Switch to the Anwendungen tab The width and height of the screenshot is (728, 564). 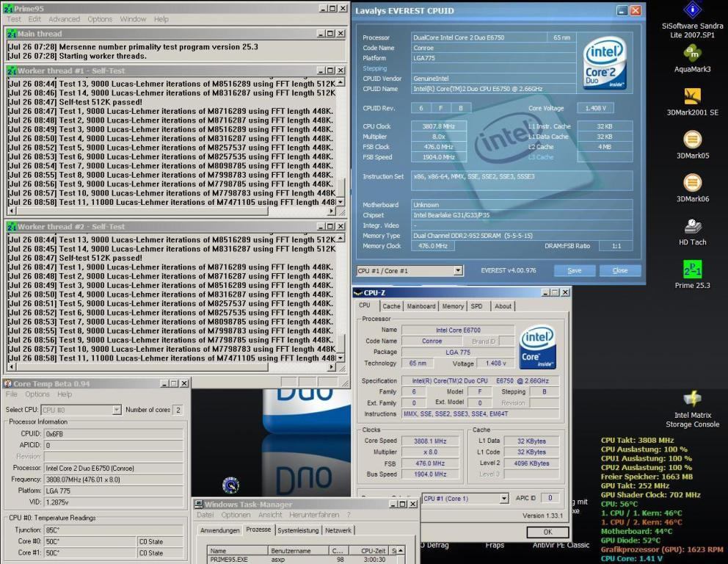pos(220,530)
